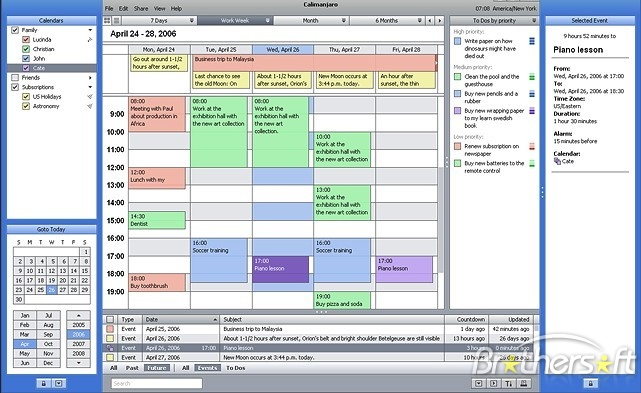Uncheck the Astronomy calendar

26,106
